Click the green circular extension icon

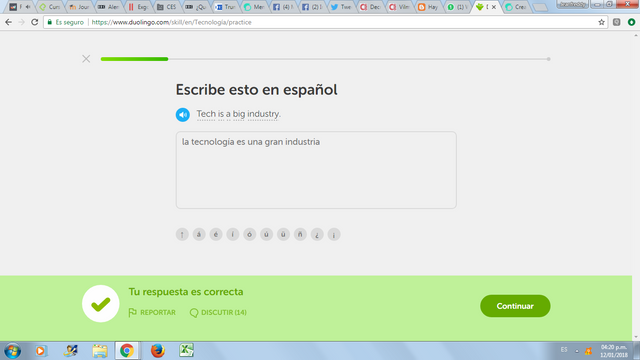[x=631, y=22]
